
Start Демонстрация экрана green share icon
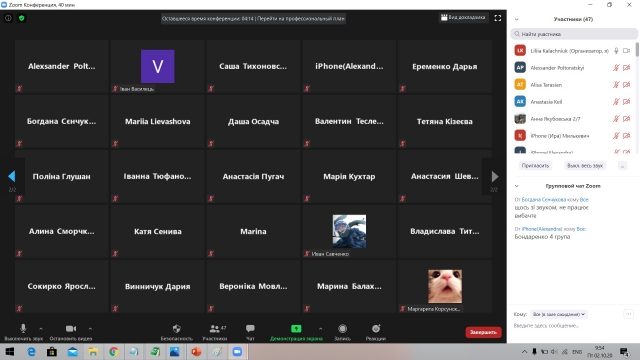pos(296,329)
